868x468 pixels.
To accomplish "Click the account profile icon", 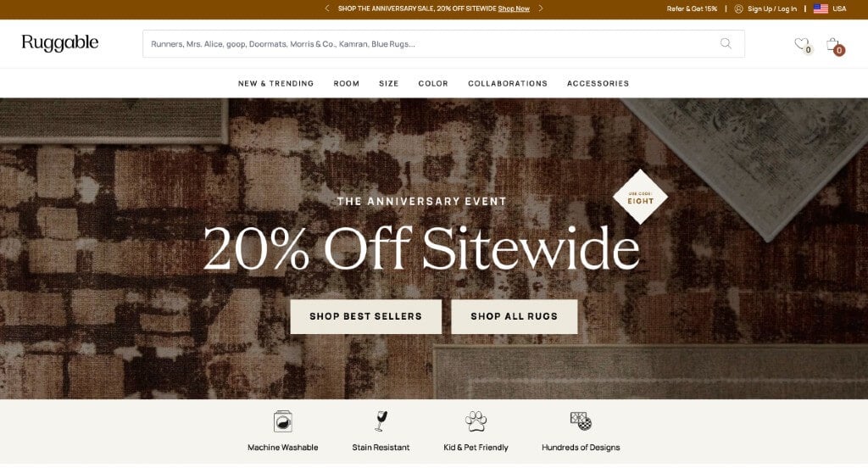I will point(738,8).
